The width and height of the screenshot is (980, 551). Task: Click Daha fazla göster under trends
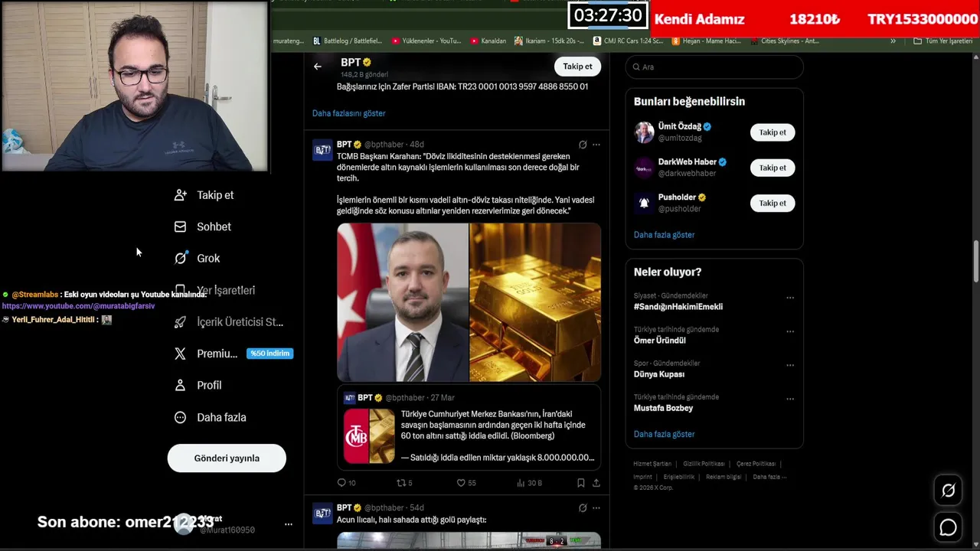(664, 434)
